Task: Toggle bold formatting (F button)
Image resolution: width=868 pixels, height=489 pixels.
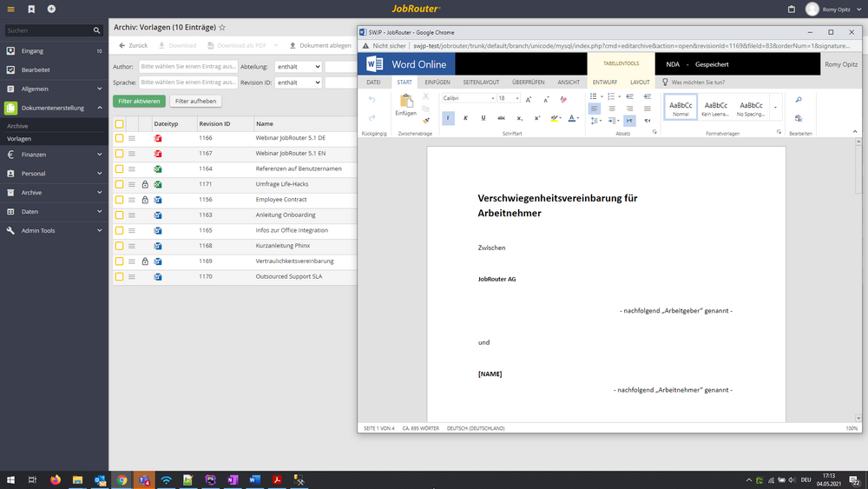Action: tap(449, 118)
